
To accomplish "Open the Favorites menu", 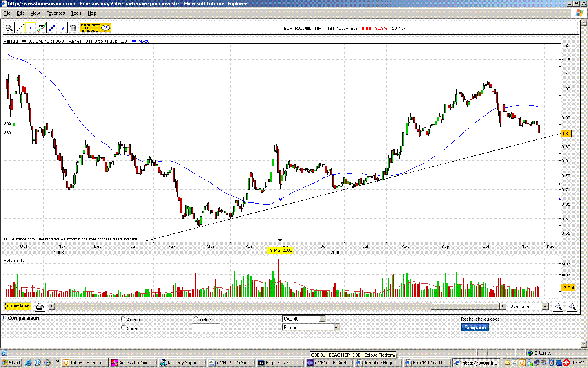I will coord(55,13).
